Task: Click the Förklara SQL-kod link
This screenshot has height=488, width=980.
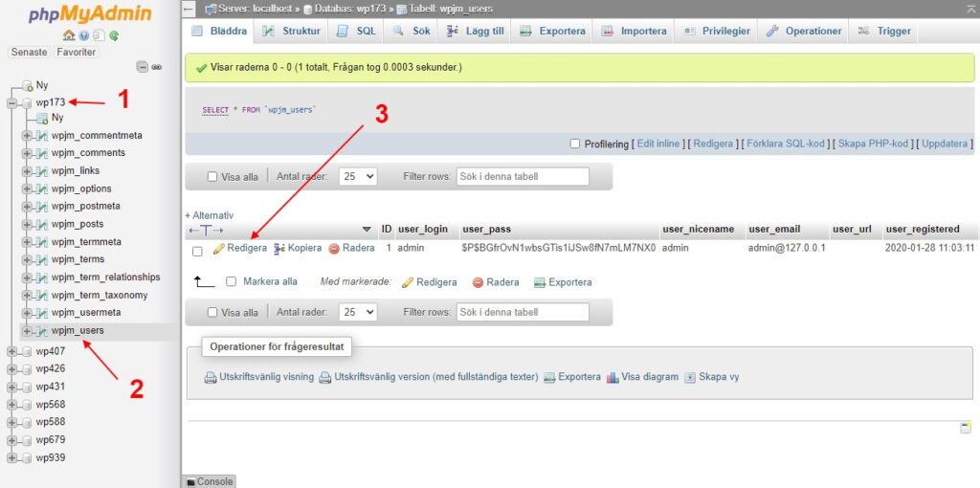Action: (786, 144)
